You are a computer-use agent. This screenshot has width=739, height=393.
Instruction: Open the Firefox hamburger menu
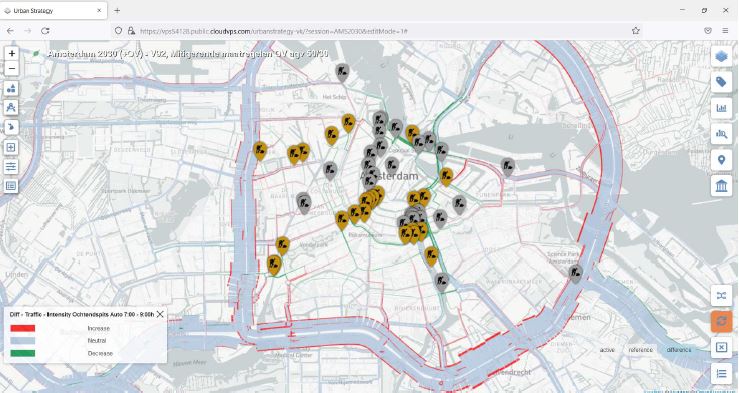pos(725,31)
